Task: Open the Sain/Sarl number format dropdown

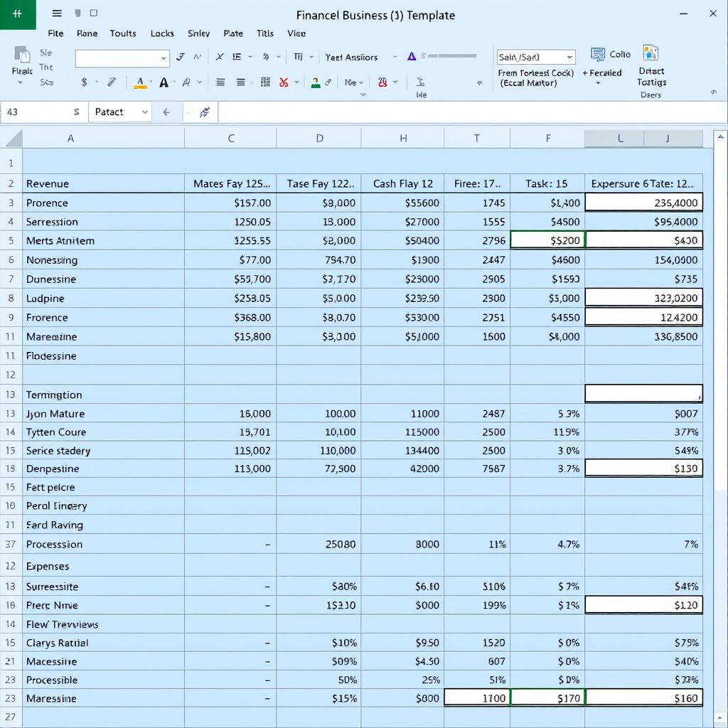Action: [x=535, y=56]
